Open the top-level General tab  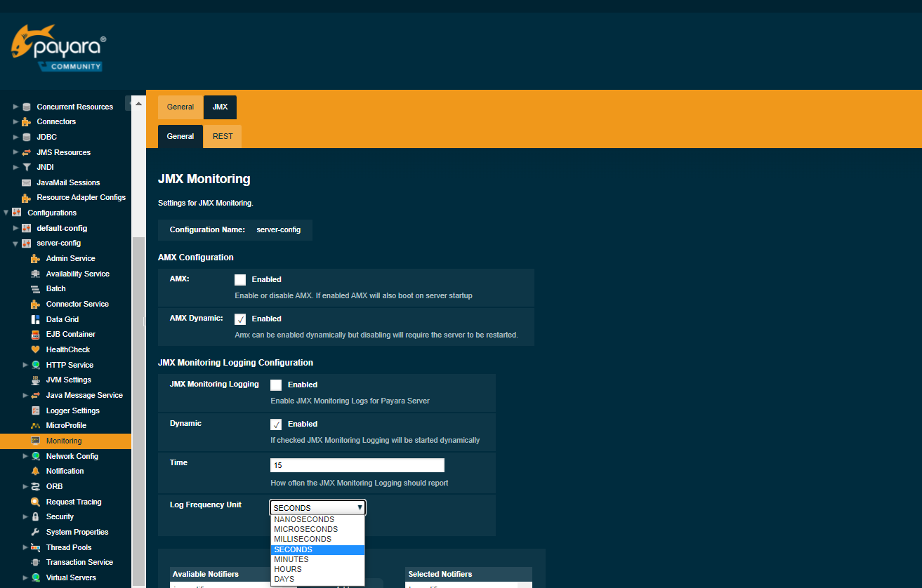point(180,107)
